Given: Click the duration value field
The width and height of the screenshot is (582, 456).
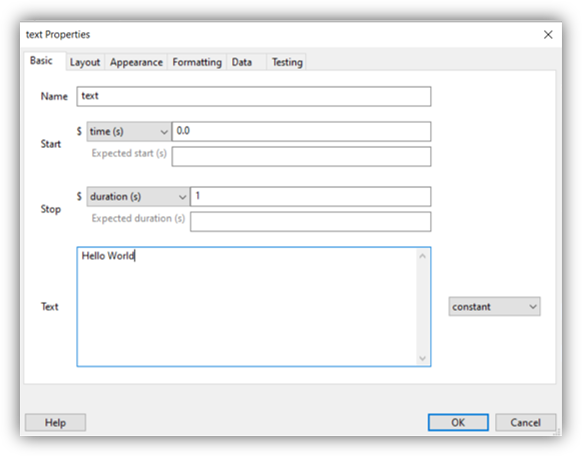Looking at the screenshot, I should pos(311,196).
